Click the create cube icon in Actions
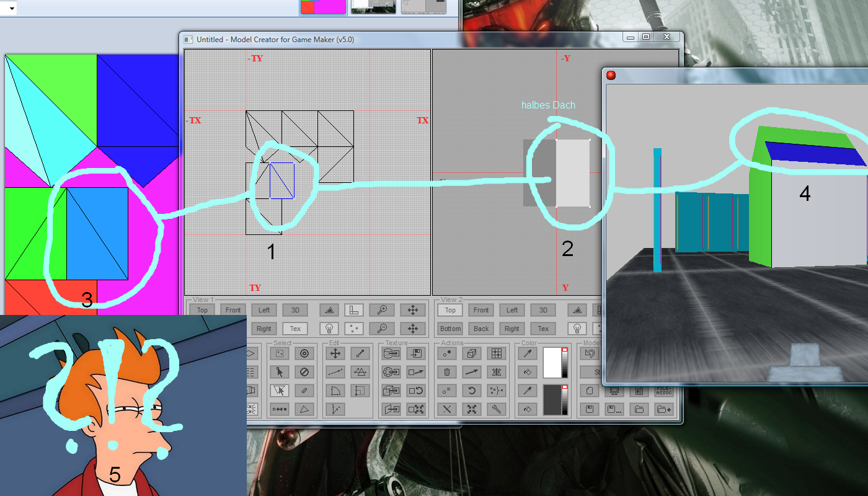 [471, 353]
